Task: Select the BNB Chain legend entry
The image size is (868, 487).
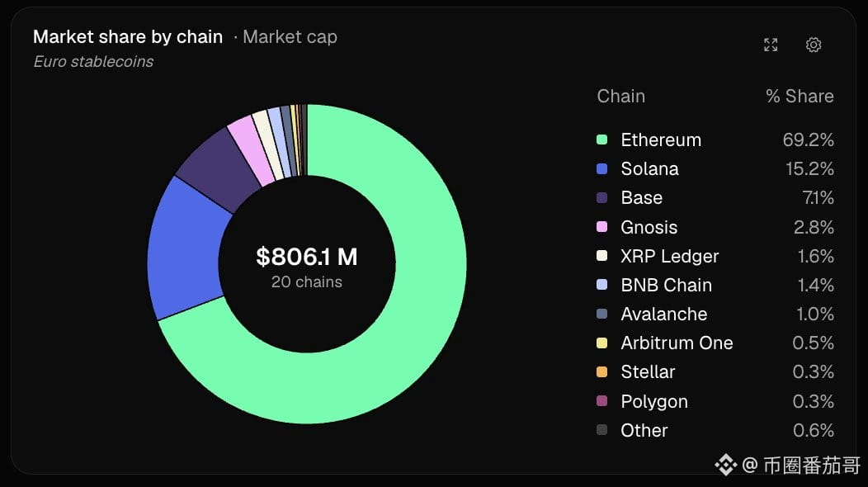Action: [x=715, y=285]
